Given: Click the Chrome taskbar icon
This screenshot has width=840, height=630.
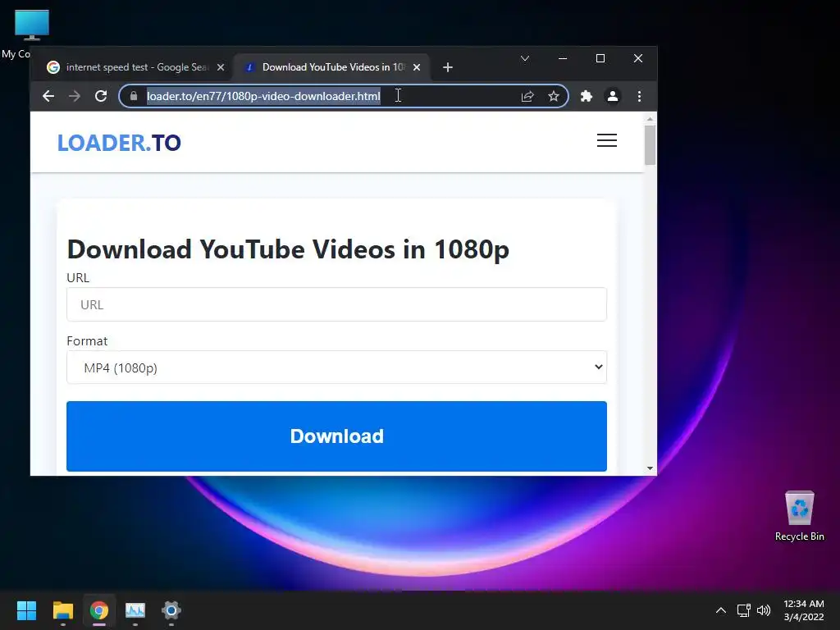Looking at the screenshot, I should click(99, 610).
